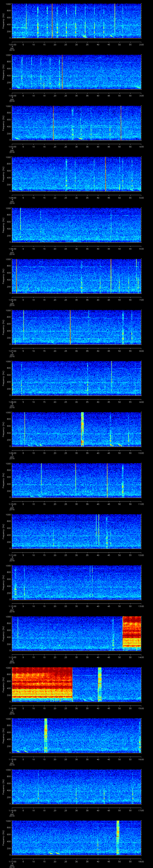This screenshot has width=153, height=868.
Task: Click the '1:01:00' start time label
Action: pos(12,44)
